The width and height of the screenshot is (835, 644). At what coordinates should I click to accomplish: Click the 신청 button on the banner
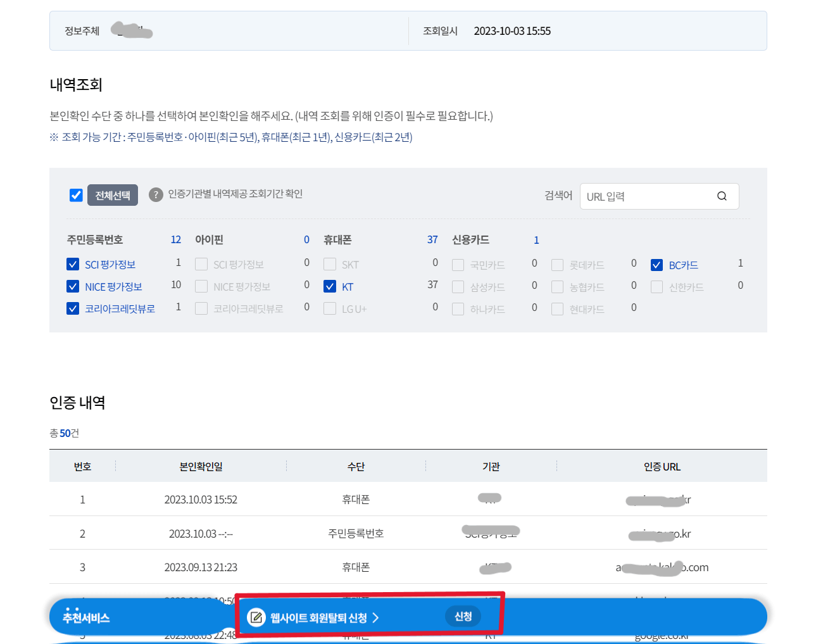[463, 616]
